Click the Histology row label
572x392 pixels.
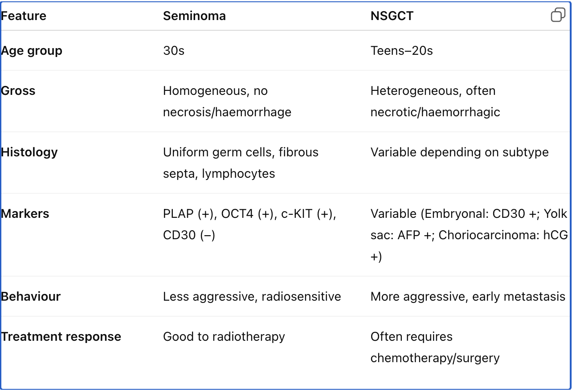[29, 152]
